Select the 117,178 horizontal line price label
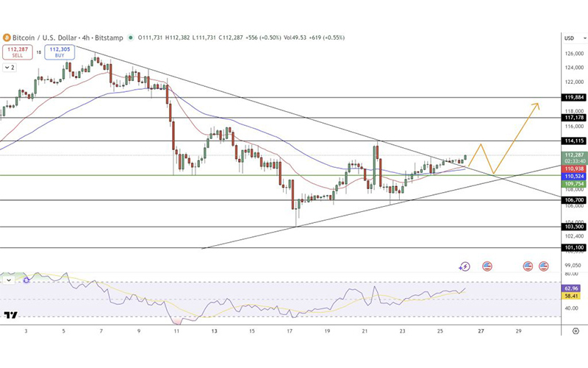 (573, 117)
